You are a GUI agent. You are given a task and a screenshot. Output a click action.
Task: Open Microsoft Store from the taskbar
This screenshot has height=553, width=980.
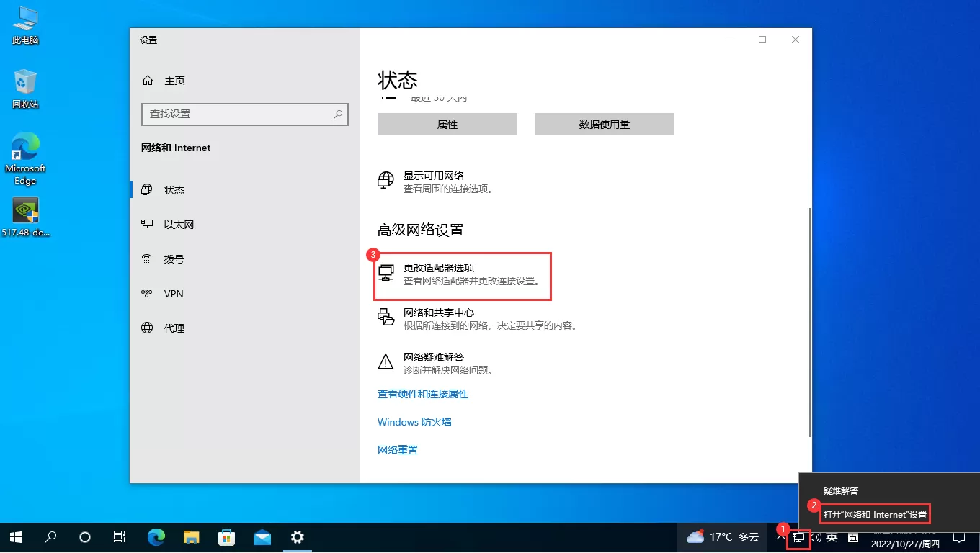point(226,537)
